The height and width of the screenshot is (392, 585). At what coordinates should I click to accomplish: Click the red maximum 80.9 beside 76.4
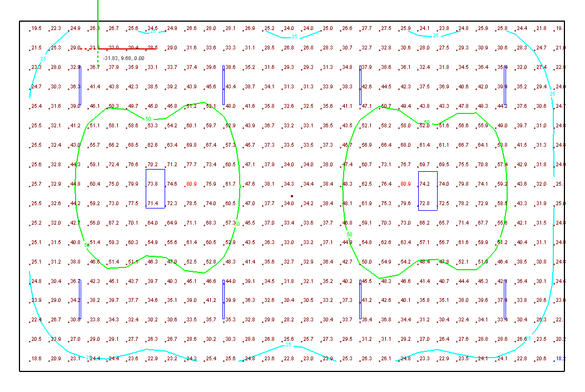point(405,184)
